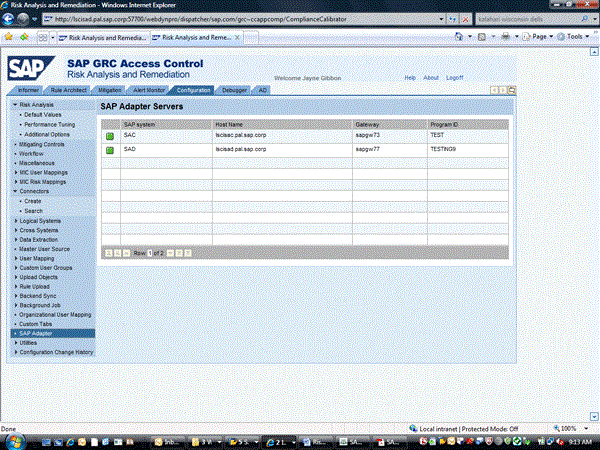Collapse the Risk Analysis tree section
This screenshot has height=450, width=600.
[x=15, y=105]
